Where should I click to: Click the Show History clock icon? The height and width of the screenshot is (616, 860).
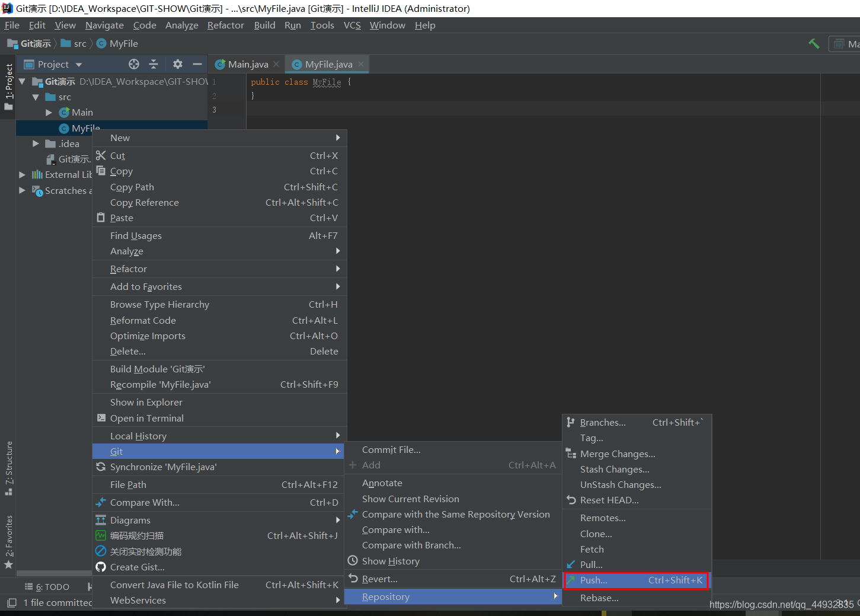353,560
